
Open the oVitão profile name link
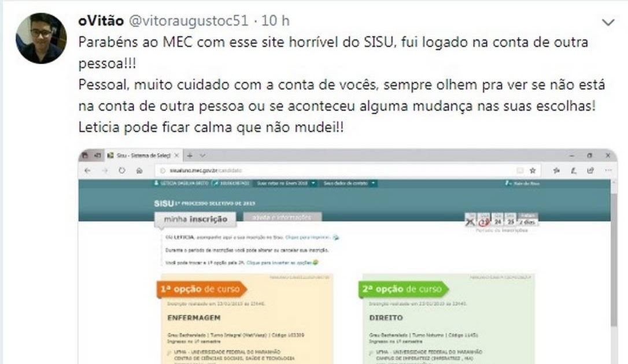tap(101, 20)
